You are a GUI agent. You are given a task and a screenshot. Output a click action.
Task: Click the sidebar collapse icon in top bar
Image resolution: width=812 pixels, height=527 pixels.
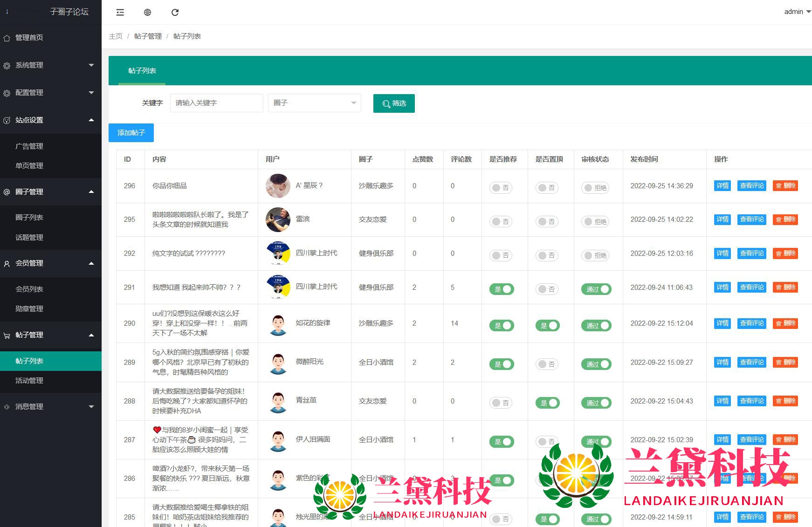120,13
